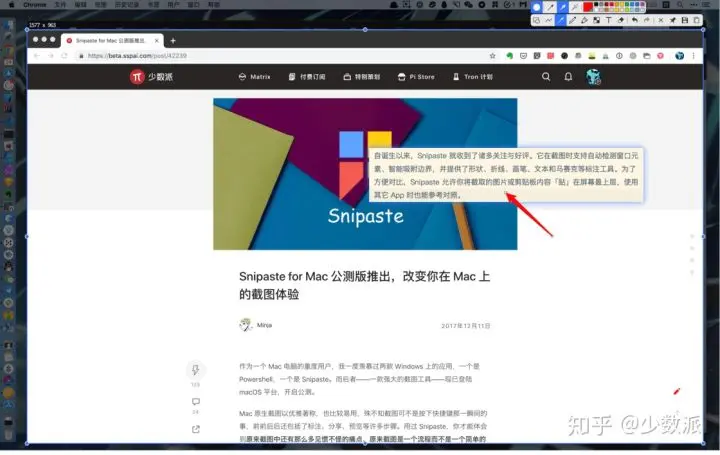The width and height of the screenshot is (720, 455).
Task: Open the Evernote elephant extension
Action: [x=509, y=56]
